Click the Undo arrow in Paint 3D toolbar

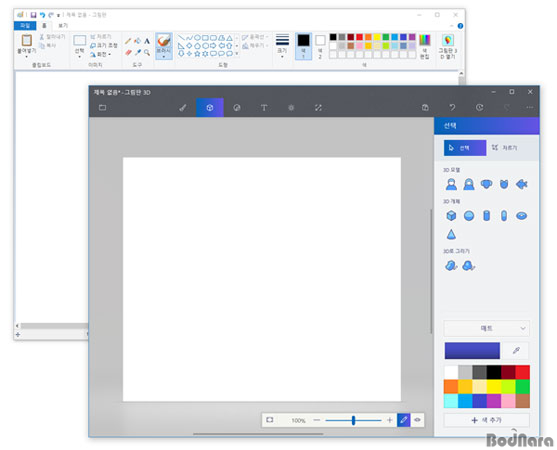point(452,107)
